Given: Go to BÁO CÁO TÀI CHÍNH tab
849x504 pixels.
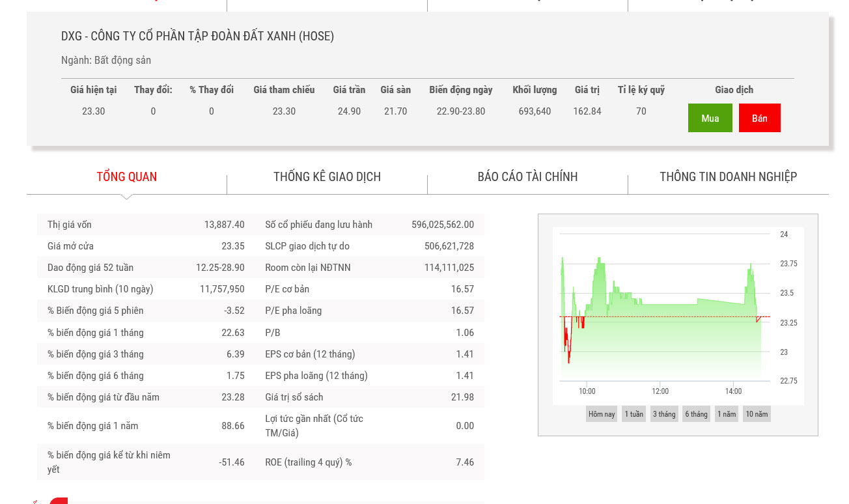Looking at the screenshot, I should (x=527, y=176).
